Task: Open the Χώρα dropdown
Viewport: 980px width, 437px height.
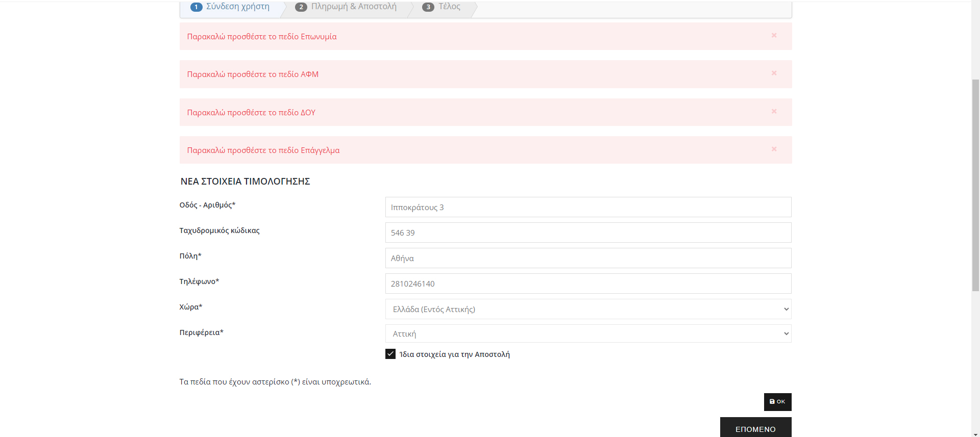Action: 588,309
